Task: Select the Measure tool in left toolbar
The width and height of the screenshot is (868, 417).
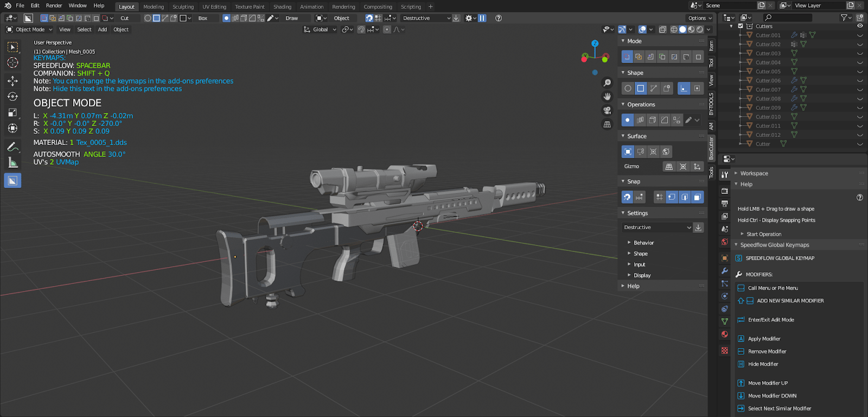Action: 12,162
